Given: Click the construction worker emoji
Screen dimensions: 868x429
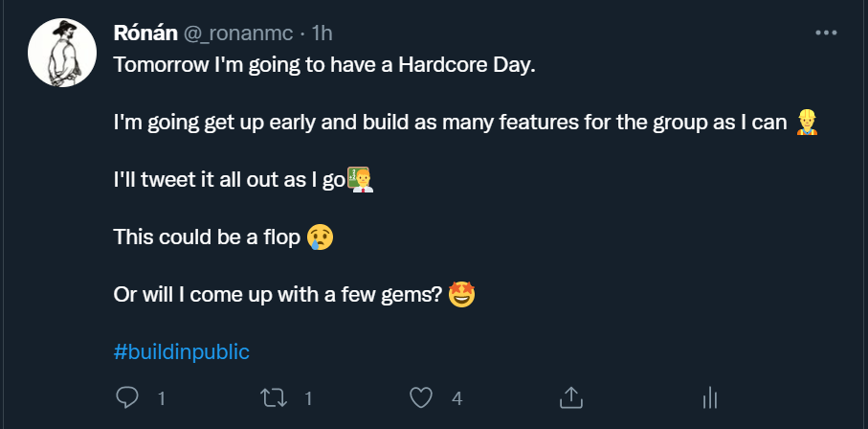Looking at the screenshot, I should pos(807,123).
